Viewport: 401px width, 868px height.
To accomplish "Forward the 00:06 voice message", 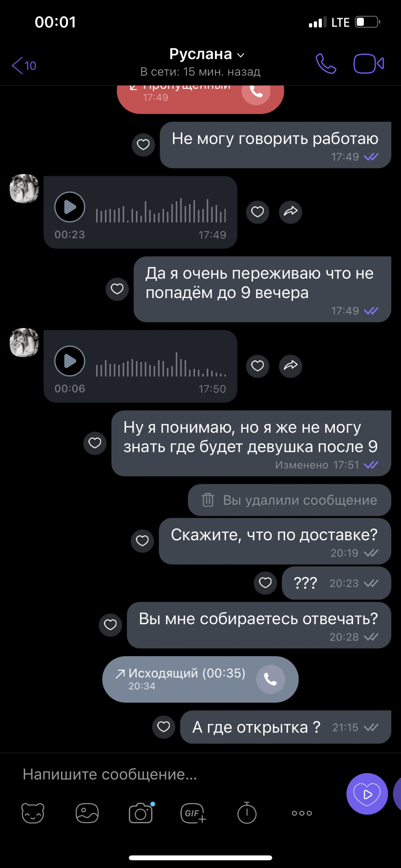I will (x=291, y=366).
